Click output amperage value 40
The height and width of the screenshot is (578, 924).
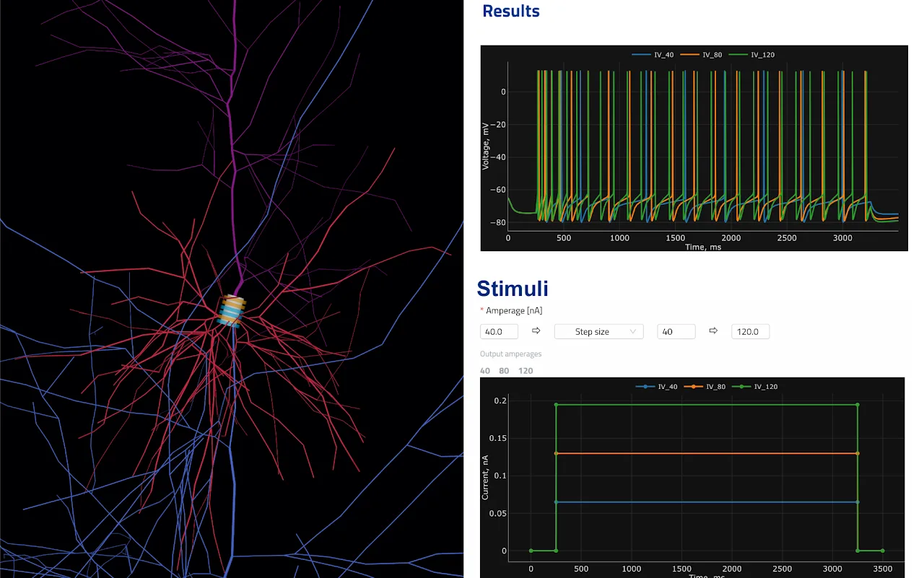pyautogui.click(x=485, y=370)
